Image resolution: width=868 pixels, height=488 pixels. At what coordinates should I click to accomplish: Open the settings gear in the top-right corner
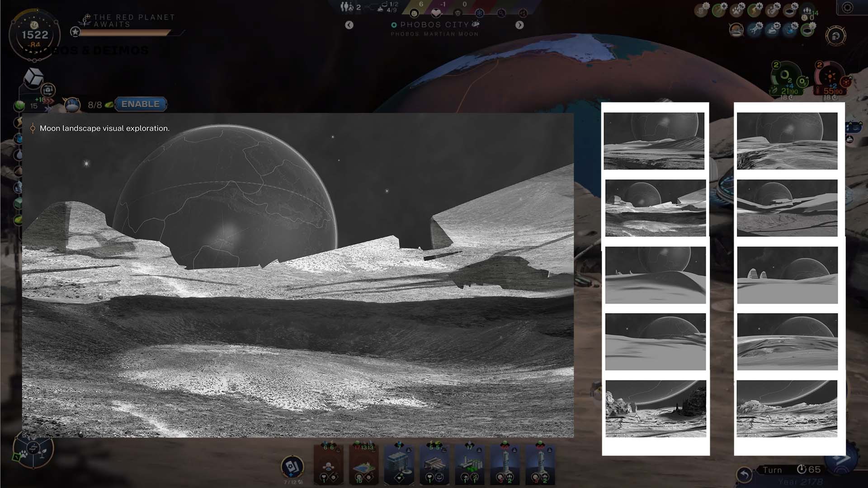pos(847,8)
